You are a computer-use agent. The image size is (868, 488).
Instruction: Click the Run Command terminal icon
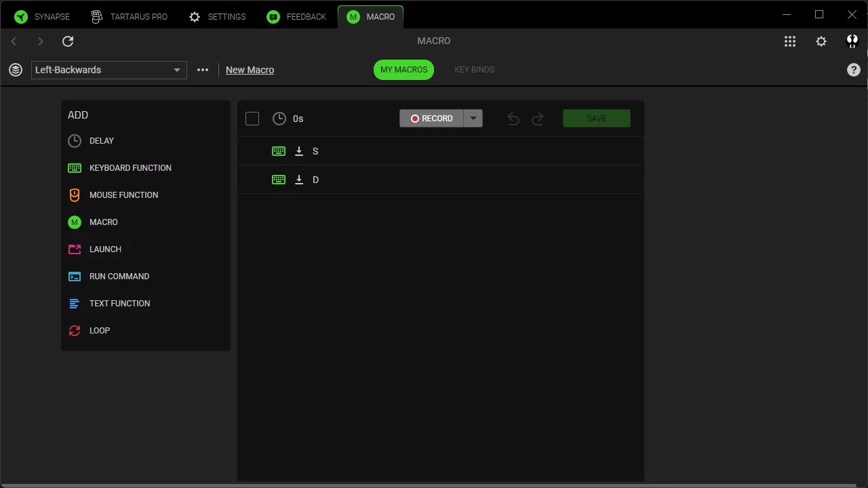tap(75, 277)
